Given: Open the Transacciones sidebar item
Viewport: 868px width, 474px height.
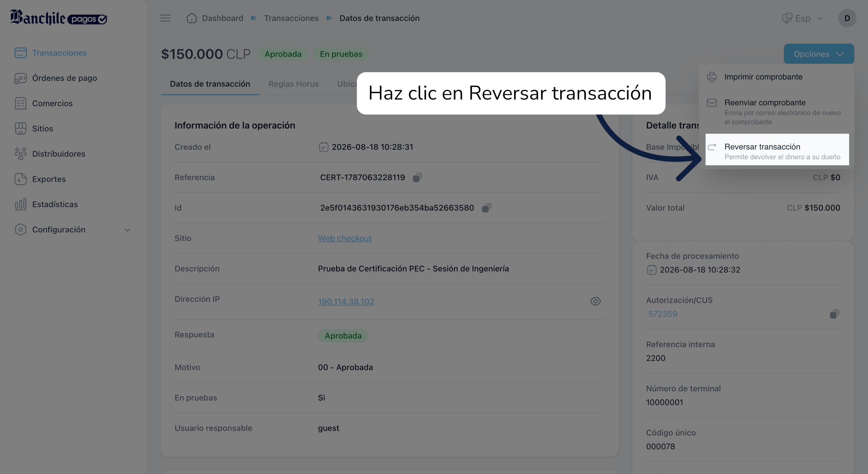Looking at the screenshot, I should (51, 53).
